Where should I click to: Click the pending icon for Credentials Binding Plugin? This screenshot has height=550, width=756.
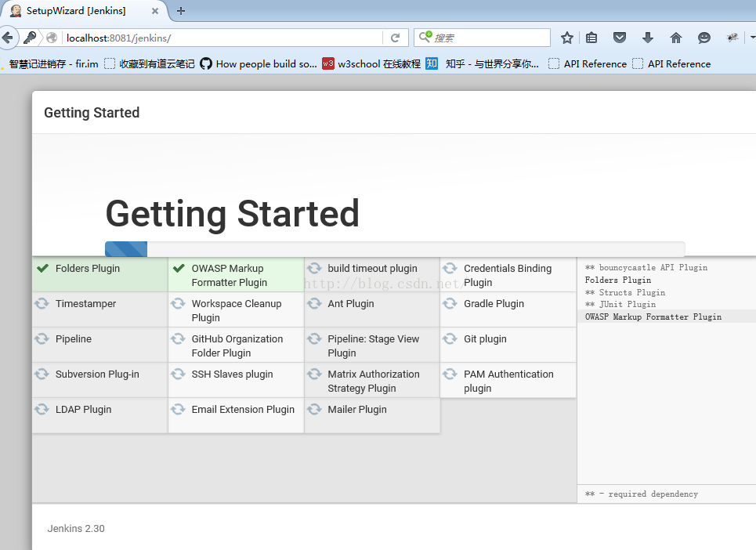pyautogui.click(x=450, y=268)
